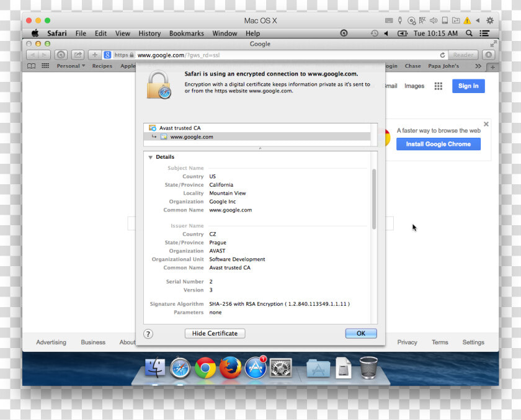Screen dimensions: 521x420
Task: Click the VM settings gear icon
Action: 490,20
